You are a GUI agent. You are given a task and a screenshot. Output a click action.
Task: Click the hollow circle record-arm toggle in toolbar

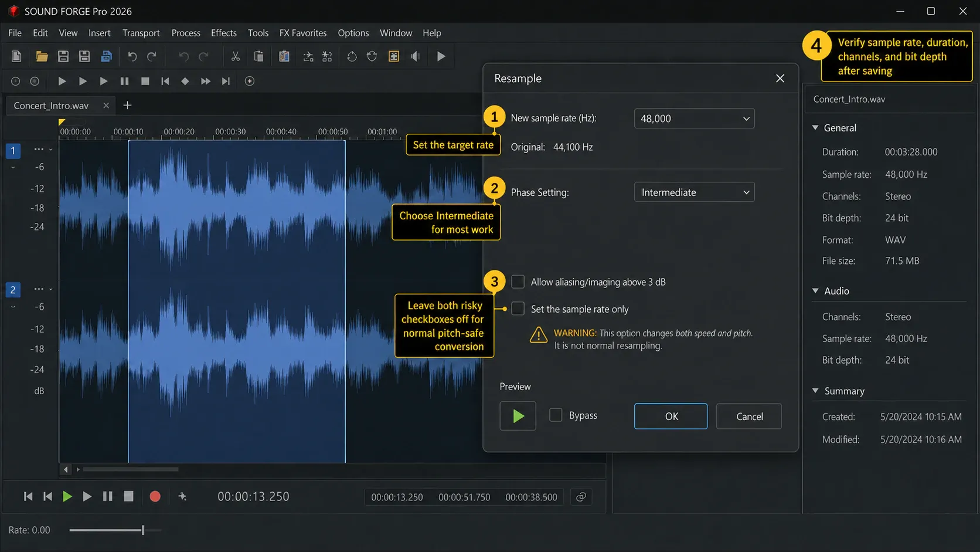(16, 81)
